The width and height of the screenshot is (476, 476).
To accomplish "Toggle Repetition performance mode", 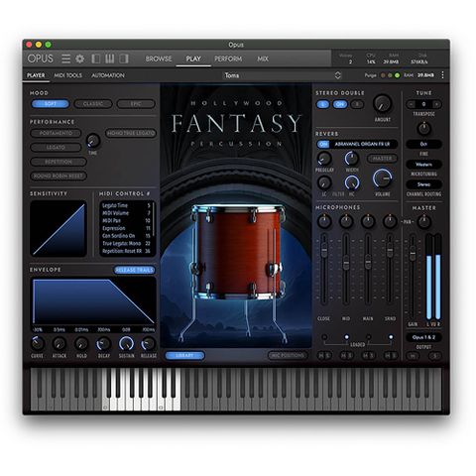I will (59, 162).
